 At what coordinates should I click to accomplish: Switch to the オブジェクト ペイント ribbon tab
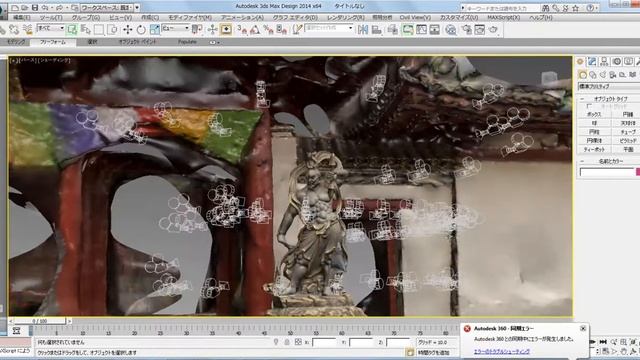(x=137, y=42)
